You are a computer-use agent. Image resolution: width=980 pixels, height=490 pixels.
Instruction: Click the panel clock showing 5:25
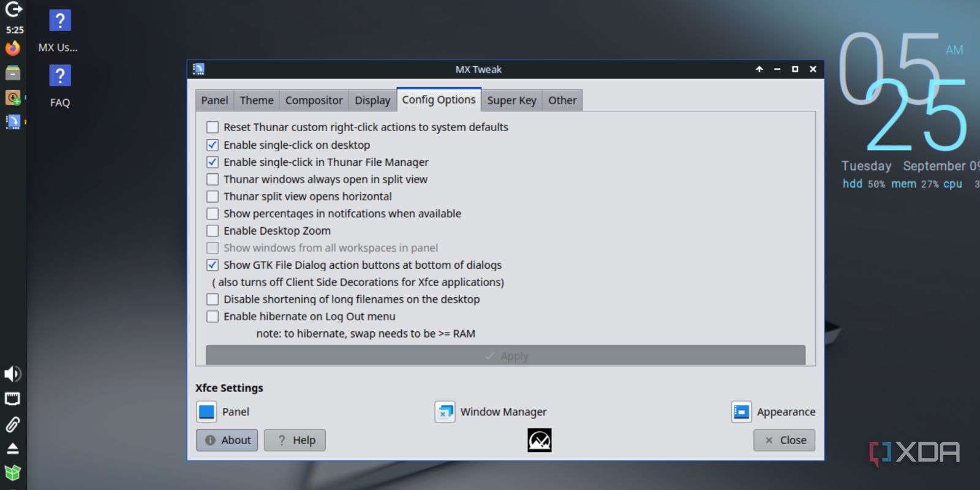tap(15, 29)
